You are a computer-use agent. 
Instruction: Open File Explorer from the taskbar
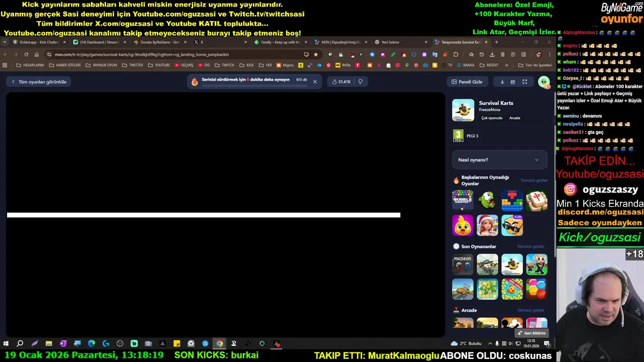point(49,344)
